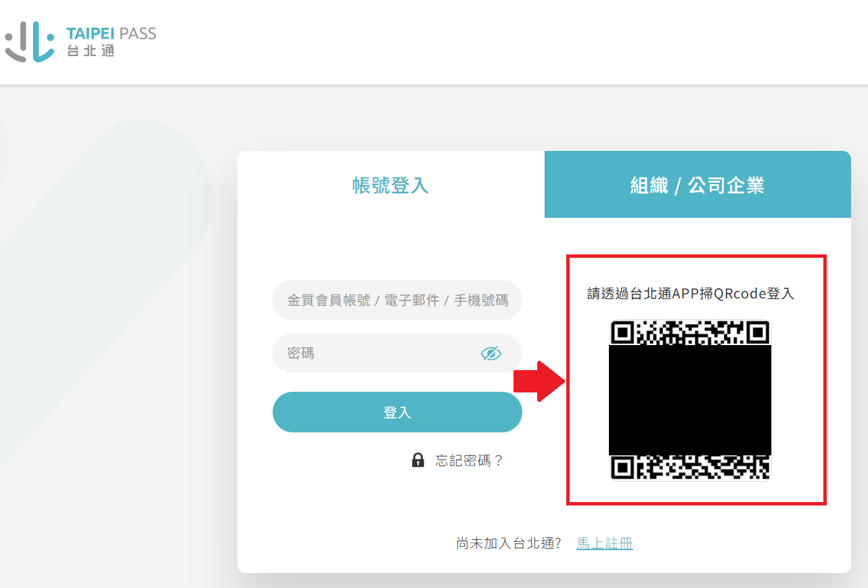The height and width of the screenshot is (588, 868).
Task: Focus the 密碼 password field
Action: 397,353
